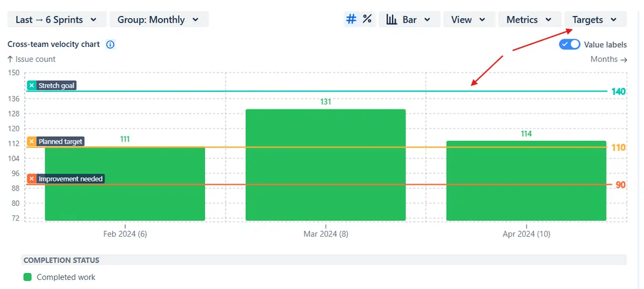
Task: Toggle the Value labels switch
Action: coord(569,44)
